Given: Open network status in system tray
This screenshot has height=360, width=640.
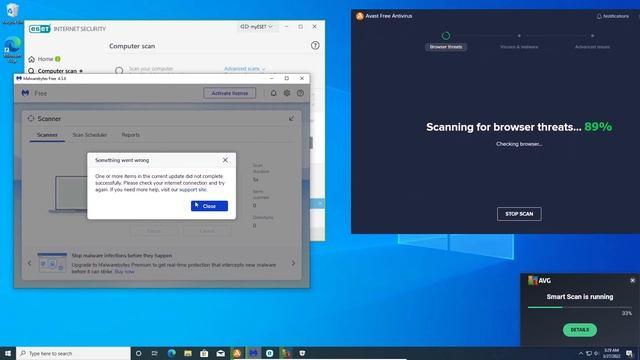Looking at the screenshot, I should click(589, 353).
